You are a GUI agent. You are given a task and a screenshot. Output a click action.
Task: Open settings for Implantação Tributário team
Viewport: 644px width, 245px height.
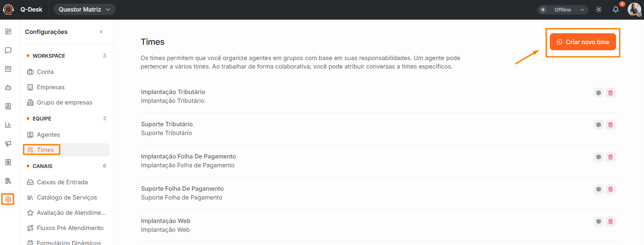pos(598,93)
